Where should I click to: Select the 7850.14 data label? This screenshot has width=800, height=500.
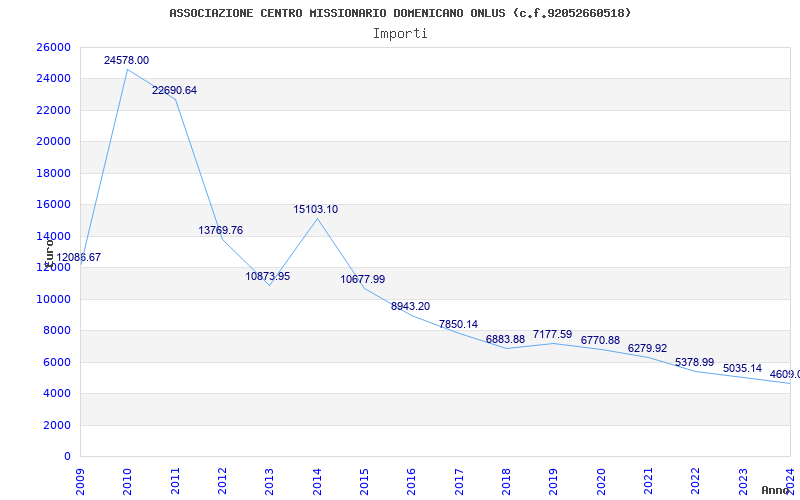458,324
